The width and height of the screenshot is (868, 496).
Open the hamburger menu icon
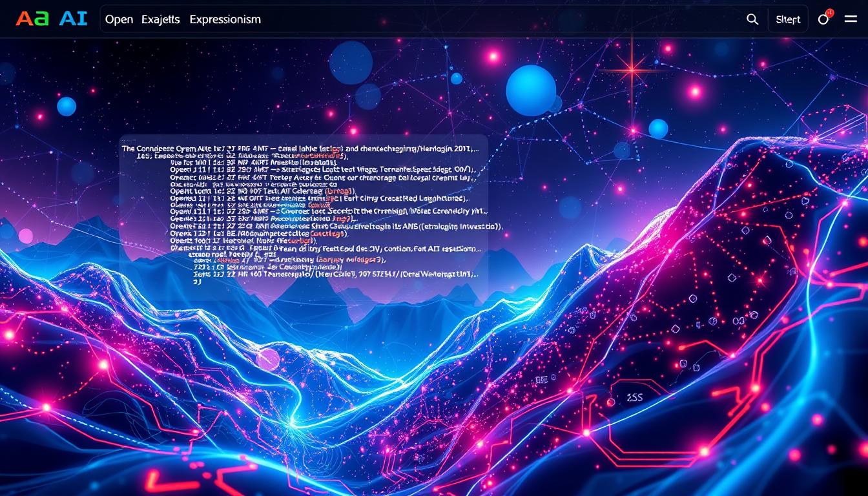point(851,19)
